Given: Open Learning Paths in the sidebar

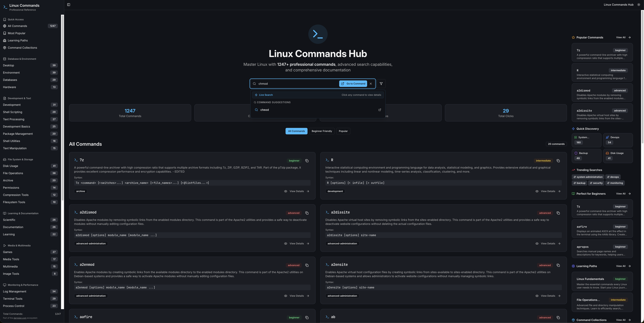Looking at the screenshot, I should 18,40.
